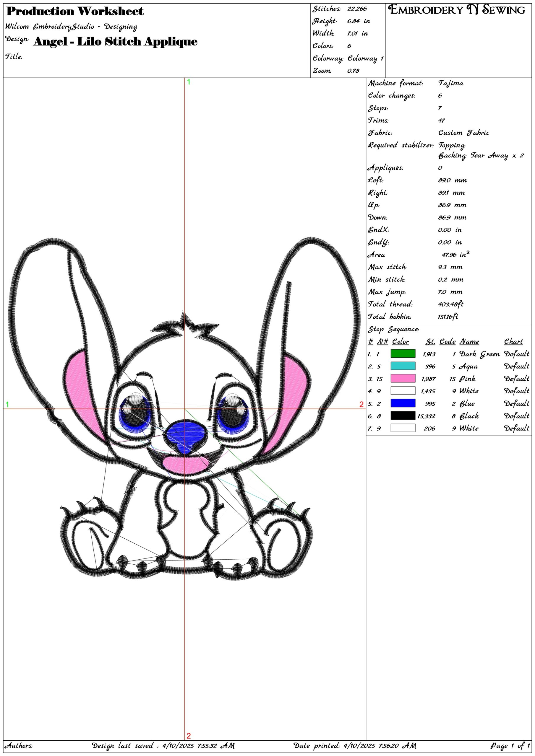Click the area value '47.96 in²'
The width and height of the screenshot is (535, 756).
[x=455, y=254]
